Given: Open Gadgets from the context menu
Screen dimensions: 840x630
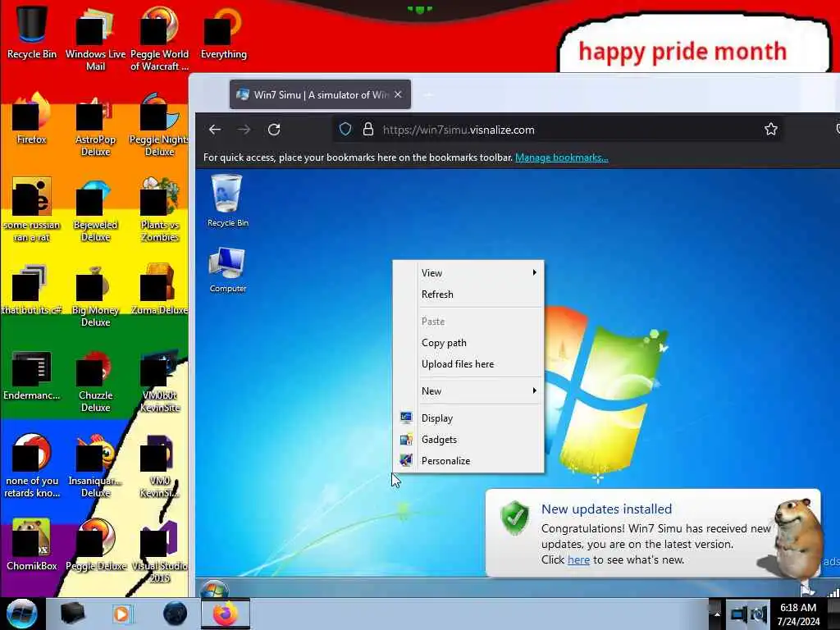Looking at the screenshot, I should [468, 440].
